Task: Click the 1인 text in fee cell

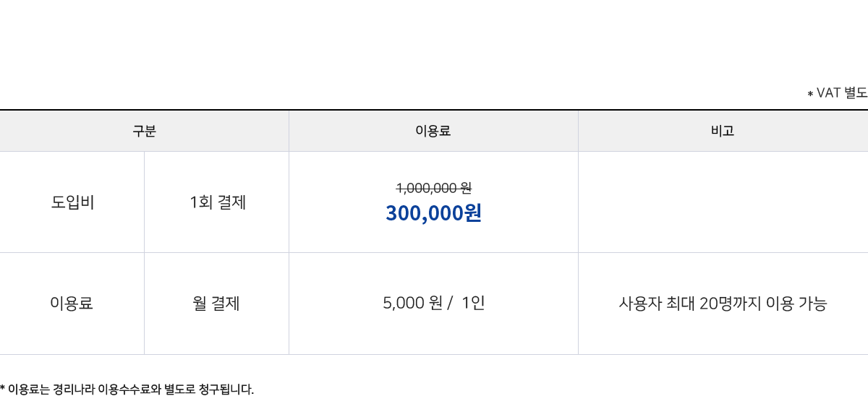Action: point(473,303)
